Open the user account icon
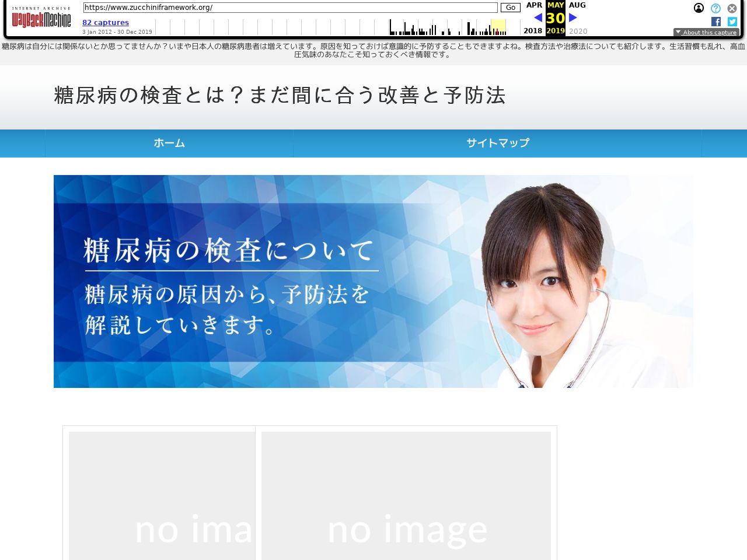 (699, 8)
